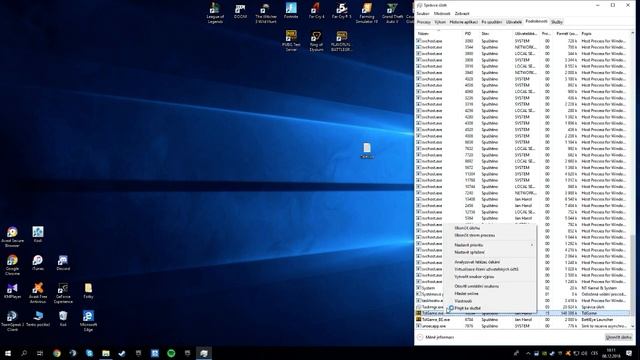This screenshot has height=360, width=640.
Task: Open the iTunes desktop shortcut
Action: pos(38,262)
